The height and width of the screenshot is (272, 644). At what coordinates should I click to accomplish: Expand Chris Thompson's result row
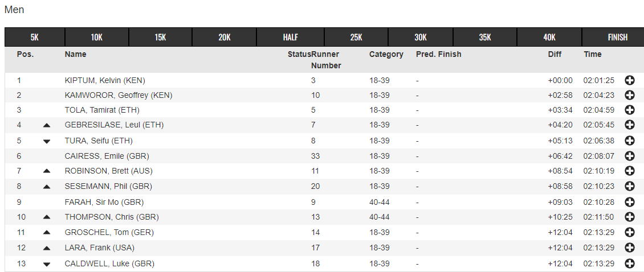629,217
